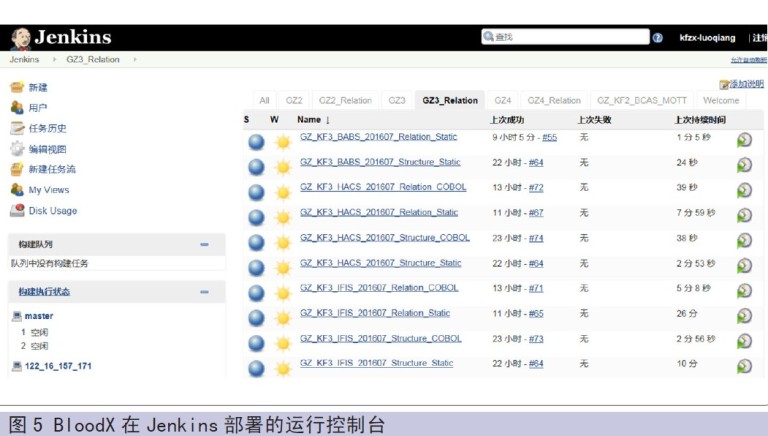Open job GZ_KF3_BABS_201607_Relation_Static

pyautogui.click(x=379, y=137)
